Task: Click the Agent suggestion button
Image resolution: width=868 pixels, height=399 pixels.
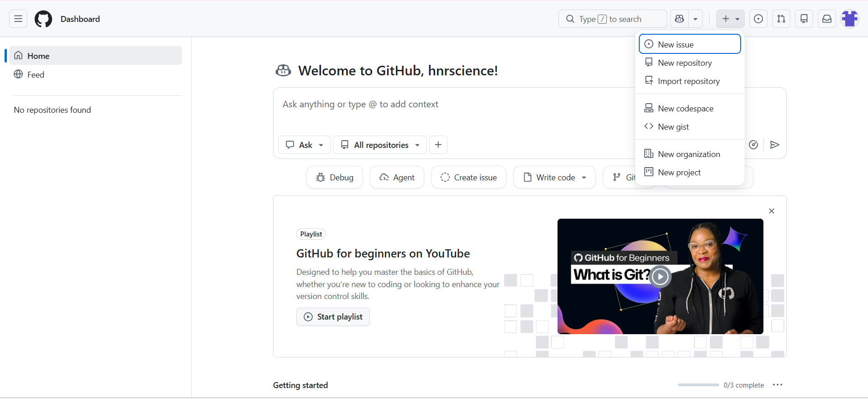Action: [x=397, y=177]
